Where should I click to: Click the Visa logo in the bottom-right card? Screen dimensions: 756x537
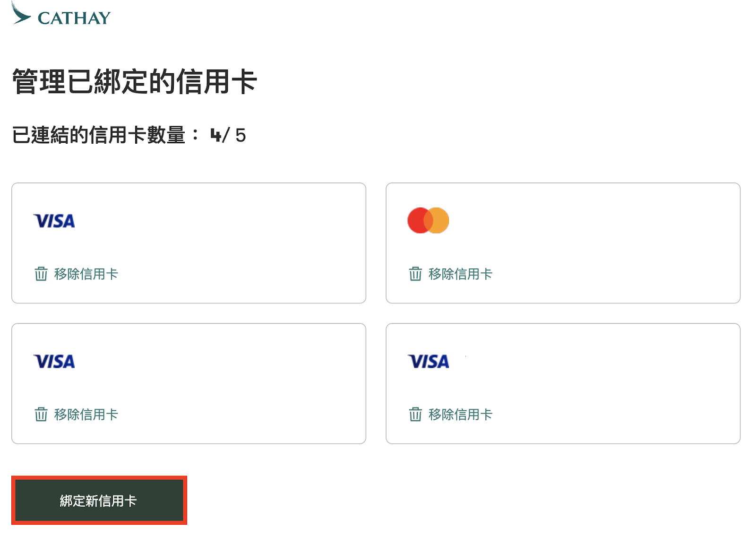(429, 362)
